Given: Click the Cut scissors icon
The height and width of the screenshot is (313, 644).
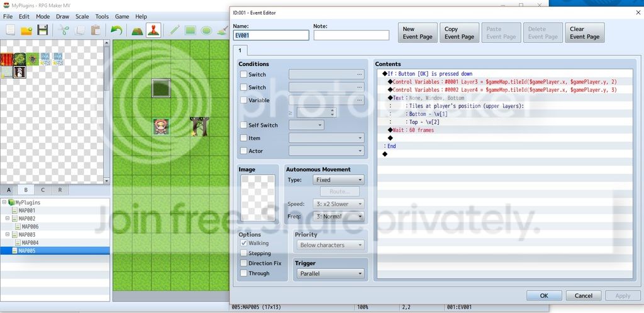Looking at the screenshot, I should [x=64, y=30].
